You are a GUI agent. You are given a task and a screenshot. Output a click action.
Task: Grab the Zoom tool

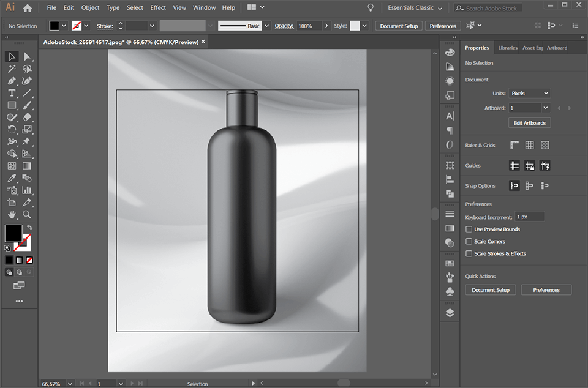pyautogui.click(x=27, y=215)
